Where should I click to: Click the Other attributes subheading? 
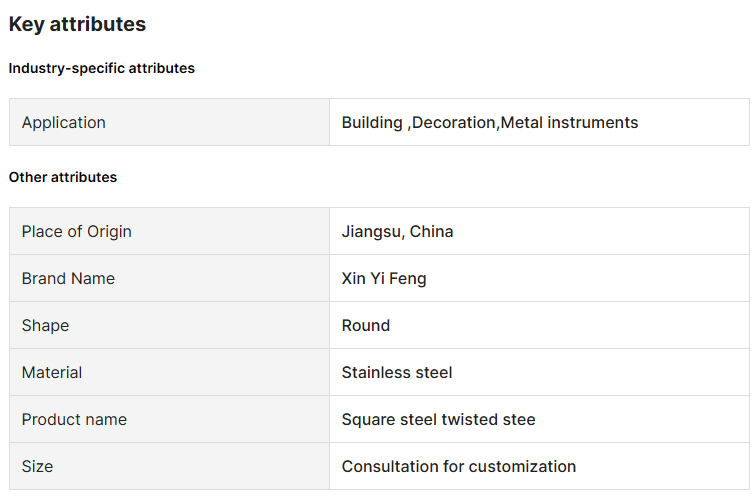[x=63, y=177]
